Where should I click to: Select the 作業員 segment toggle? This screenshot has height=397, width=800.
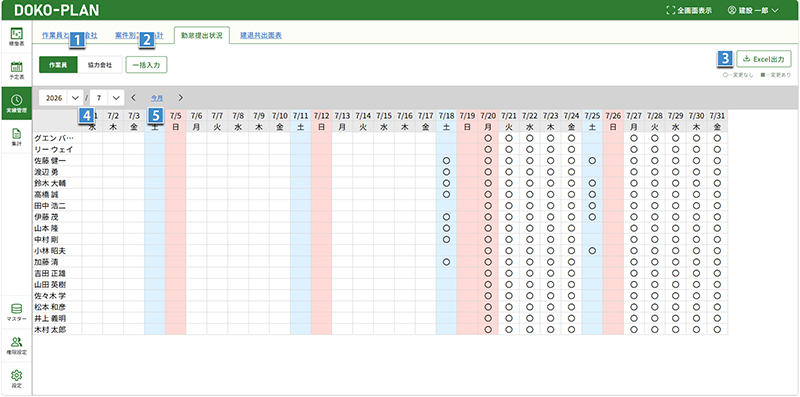(58, 65)
